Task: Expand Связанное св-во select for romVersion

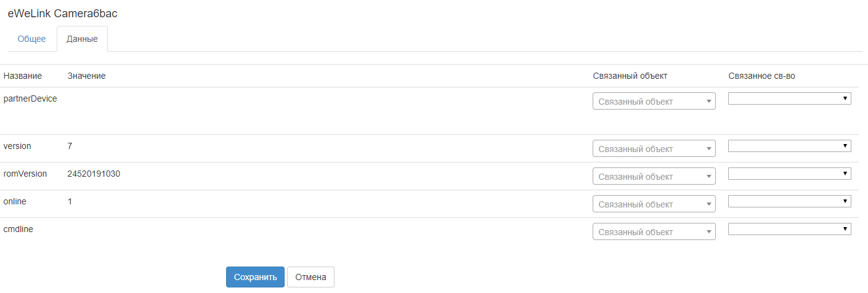Action: point(789,174)
